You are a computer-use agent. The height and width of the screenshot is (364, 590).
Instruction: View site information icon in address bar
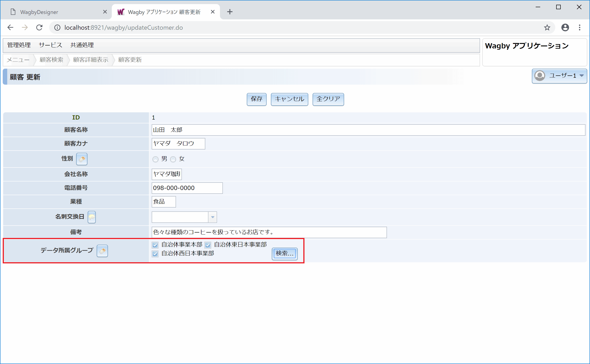pos(57,28)
